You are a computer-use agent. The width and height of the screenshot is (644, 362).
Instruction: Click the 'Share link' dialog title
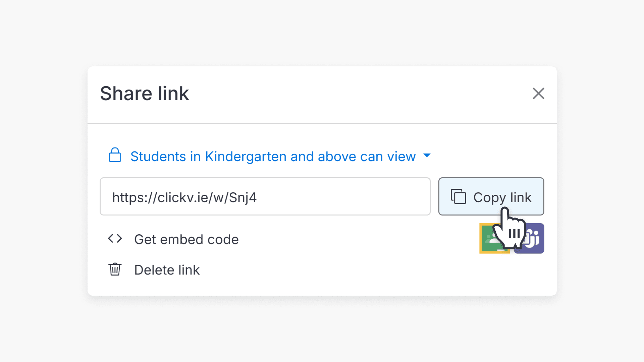pos(144,94)
